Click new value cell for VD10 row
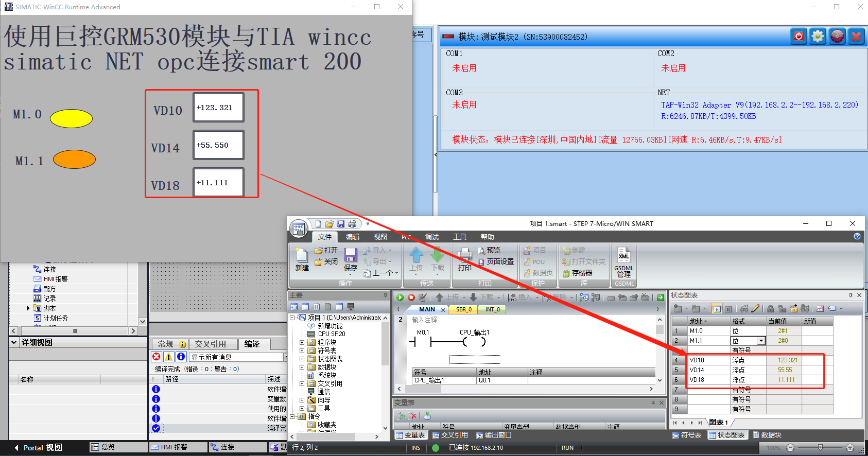This screenshot has height=456, width=868. tap(818, 360)
